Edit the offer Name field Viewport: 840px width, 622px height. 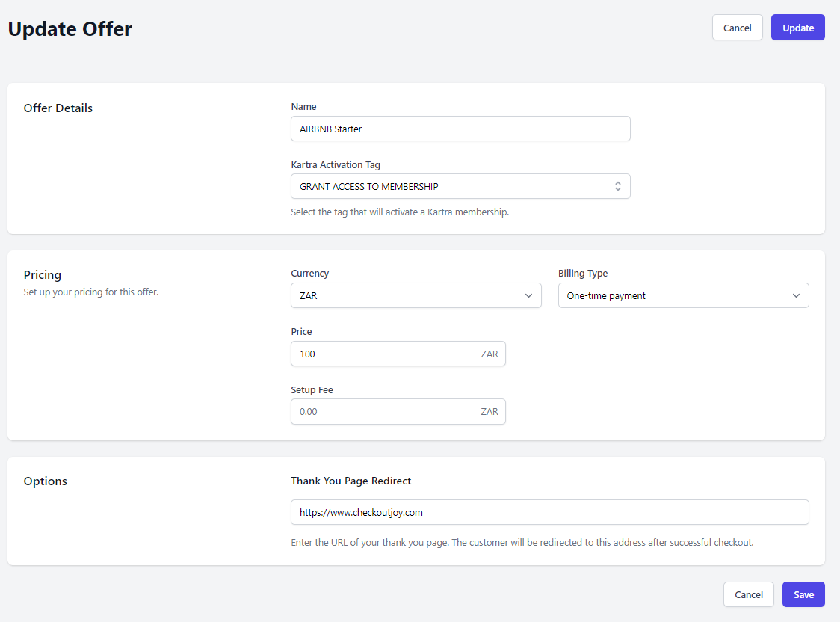click(460, 129)
